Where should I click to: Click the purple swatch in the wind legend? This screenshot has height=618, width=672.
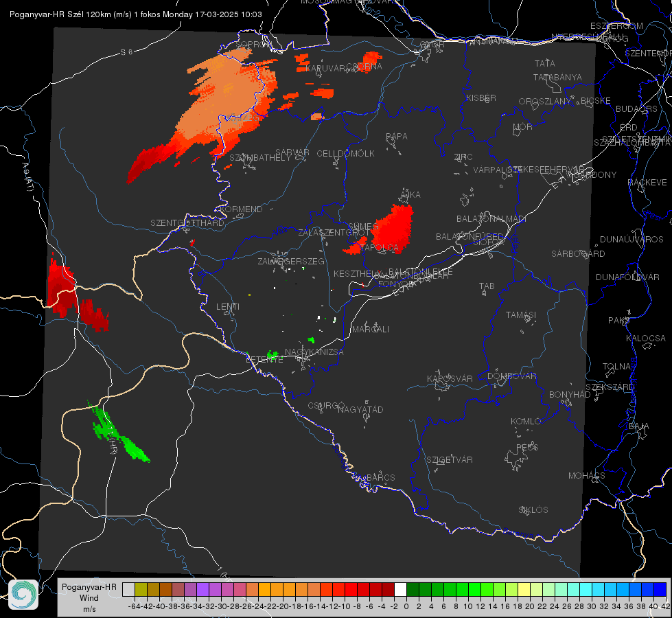[x=202, y=589]
